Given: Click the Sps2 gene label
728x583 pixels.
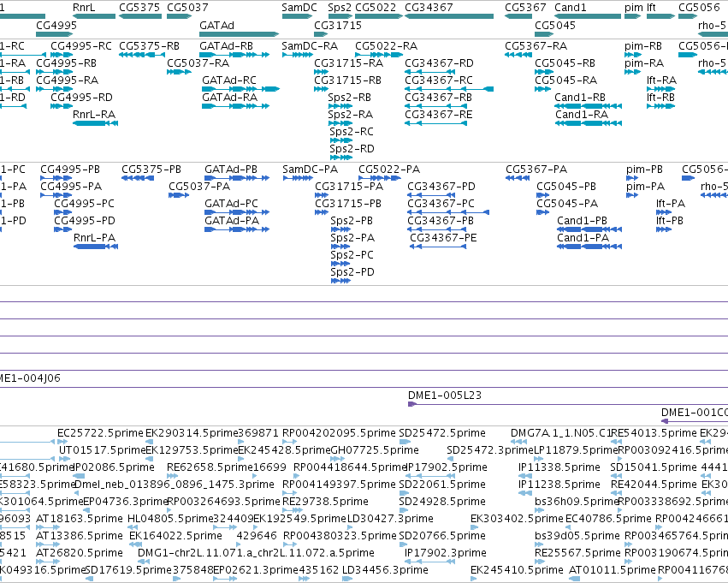Looking at the screenshot, I should (x=340, y=8).
